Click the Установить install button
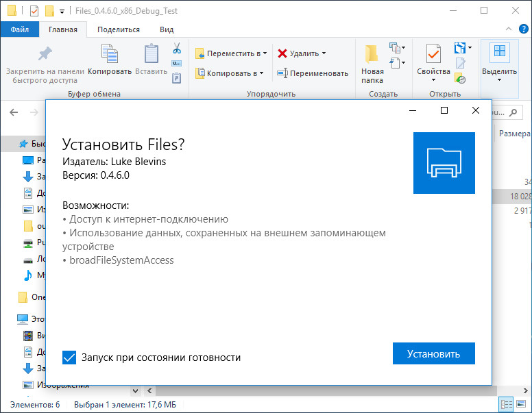Screen dimensions: 532x413 pyautogui.click(x=433, y=353)
